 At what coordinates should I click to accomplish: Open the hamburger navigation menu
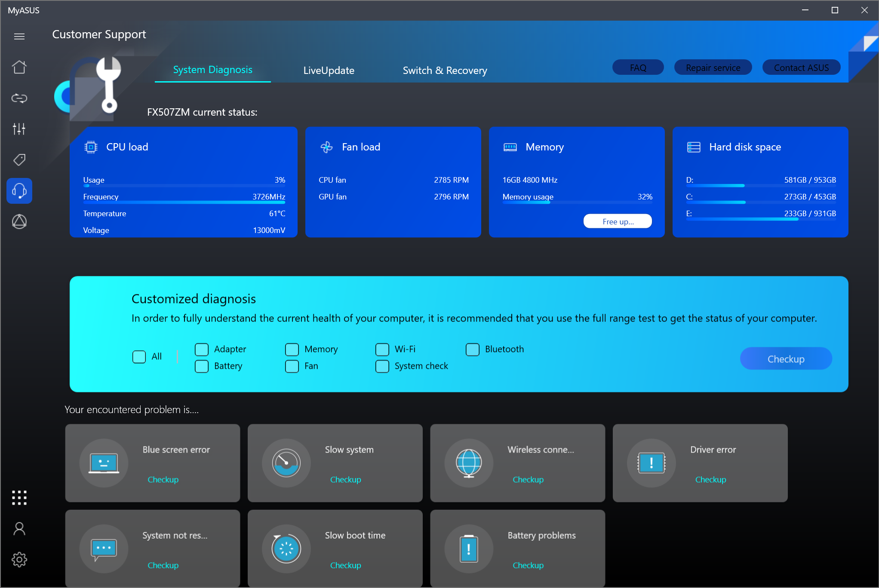coord(19,37)
